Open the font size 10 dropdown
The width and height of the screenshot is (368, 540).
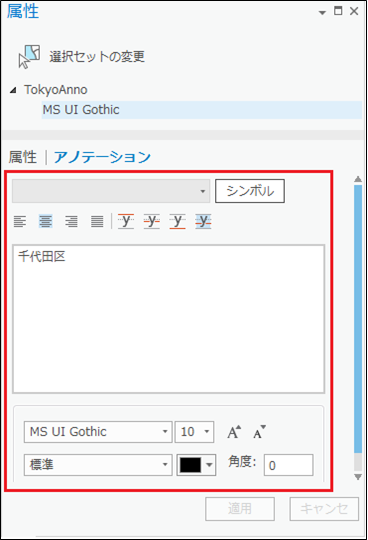194,432
